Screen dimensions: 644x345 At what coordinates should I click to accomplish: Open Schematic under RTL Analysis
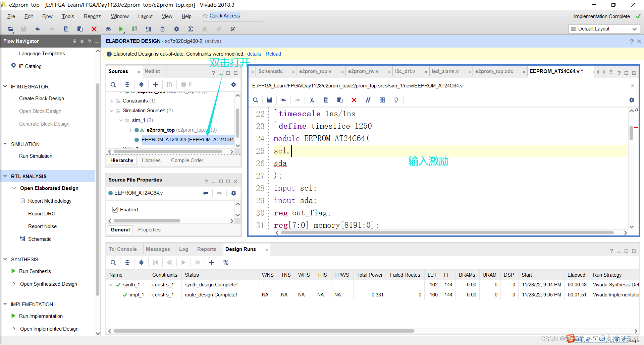(x=40, y=239)
